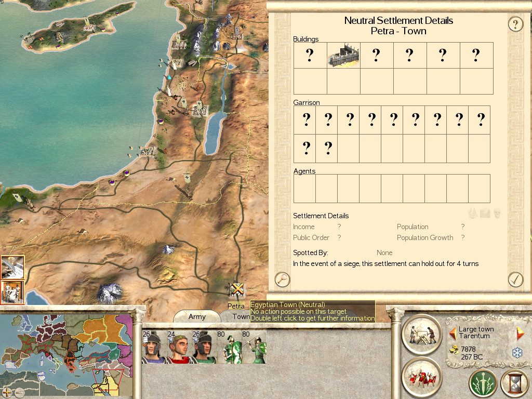Select the purple-tunic general card numbered 26

pyautogui.click(x=154, y=347)
